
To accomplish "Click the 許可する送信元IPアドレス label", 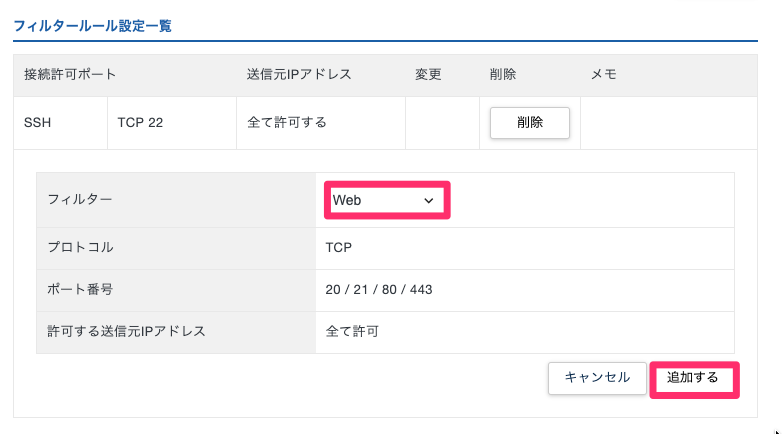I will 126,331.
